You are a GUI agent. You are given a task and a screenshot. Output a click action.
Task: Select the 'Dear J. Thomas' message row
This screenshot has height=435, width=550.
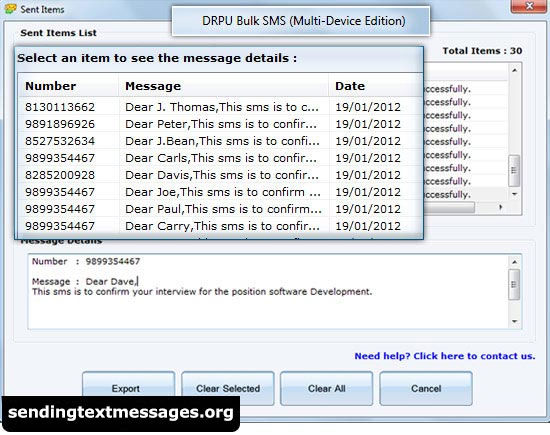[220, 107]
